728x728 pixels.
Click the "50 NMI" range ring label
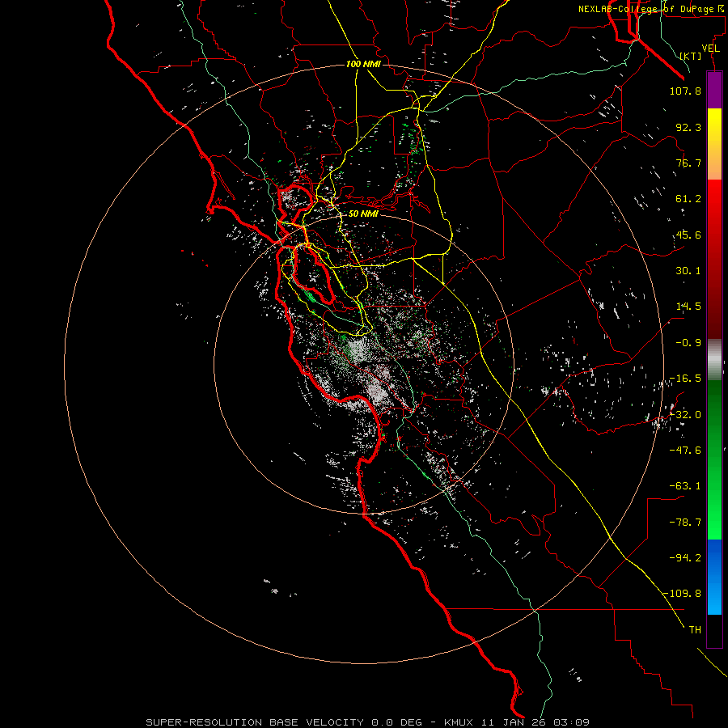pos(363,214)
